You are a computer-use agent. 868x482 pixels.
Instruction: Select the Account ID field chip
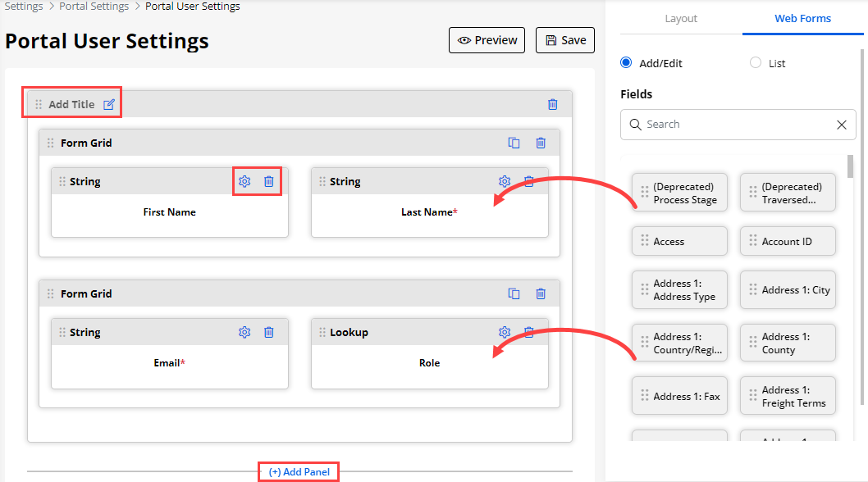[x=787, y=242]
